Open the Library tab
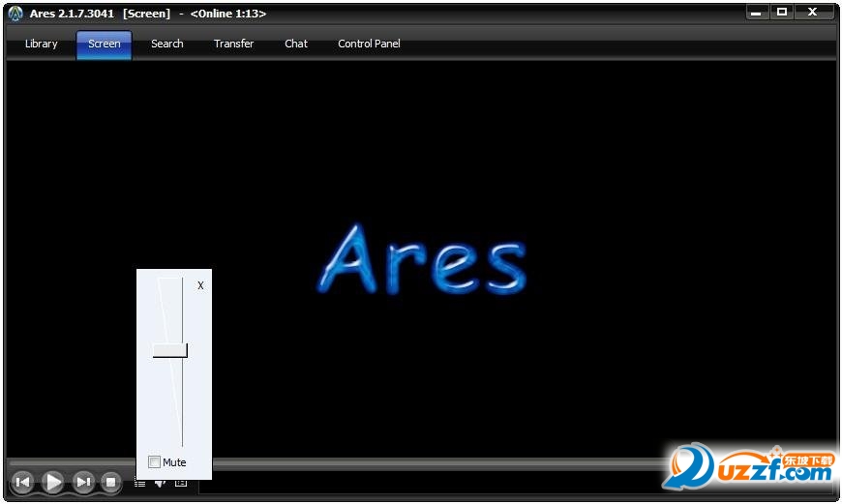This screenshot has width=842, height=504. coord(42,44)
